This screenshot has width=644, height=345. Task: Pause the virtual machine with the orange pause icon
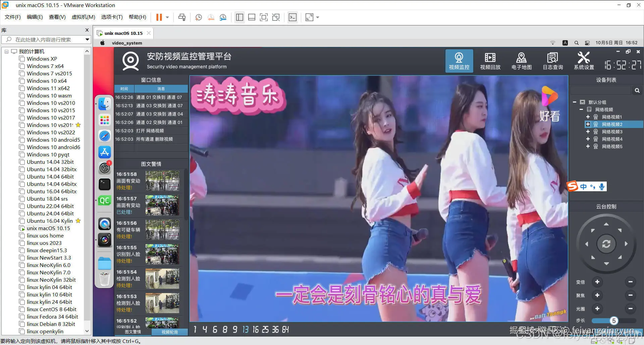coord(159,17)
